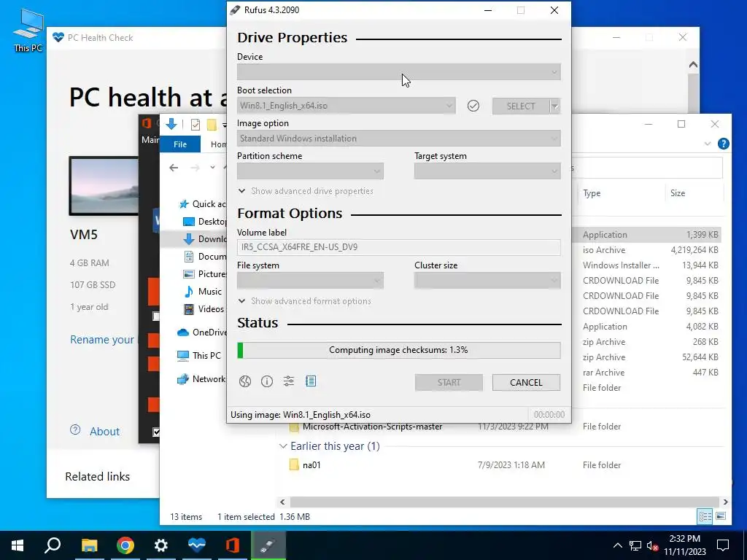The width and height of the screenshot is (747, 560).
Task: Click the checksum checkmark icon in Rufus
Action: [x=473, y=106]
